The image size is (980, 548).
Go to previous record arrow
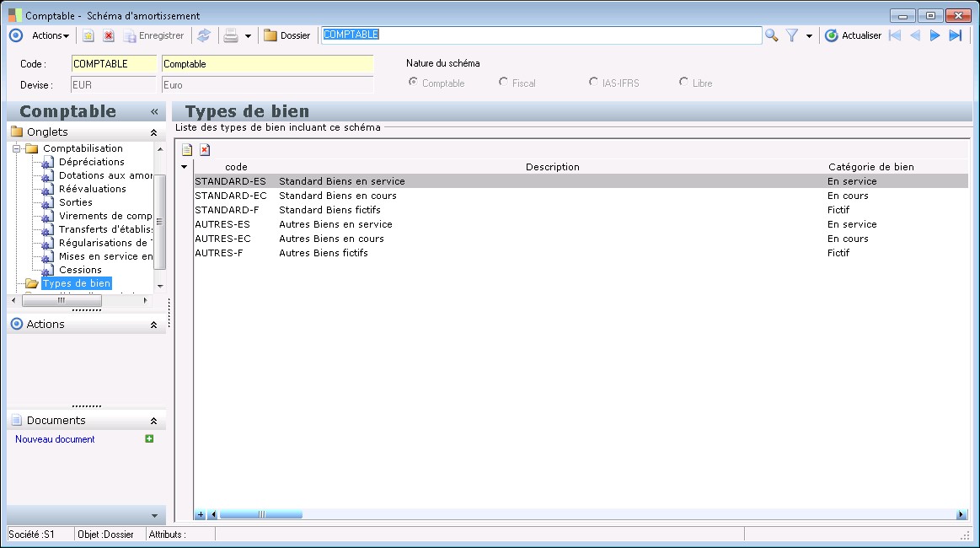pyautogui.click(x=915, y=35)
